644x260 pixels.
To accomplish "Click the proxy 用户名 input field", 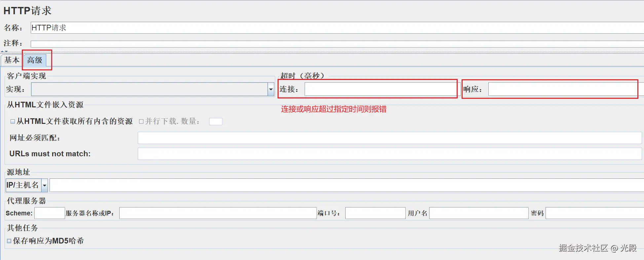I will point(479,213).
